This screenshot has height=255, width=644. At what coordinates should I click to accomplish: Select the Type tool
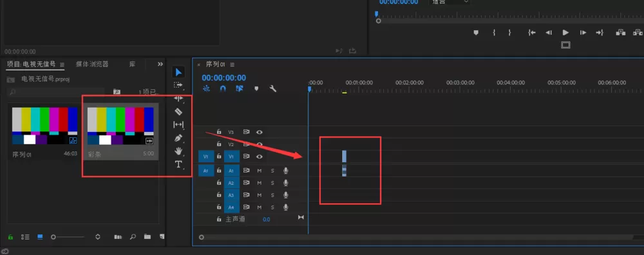point(178,164)
